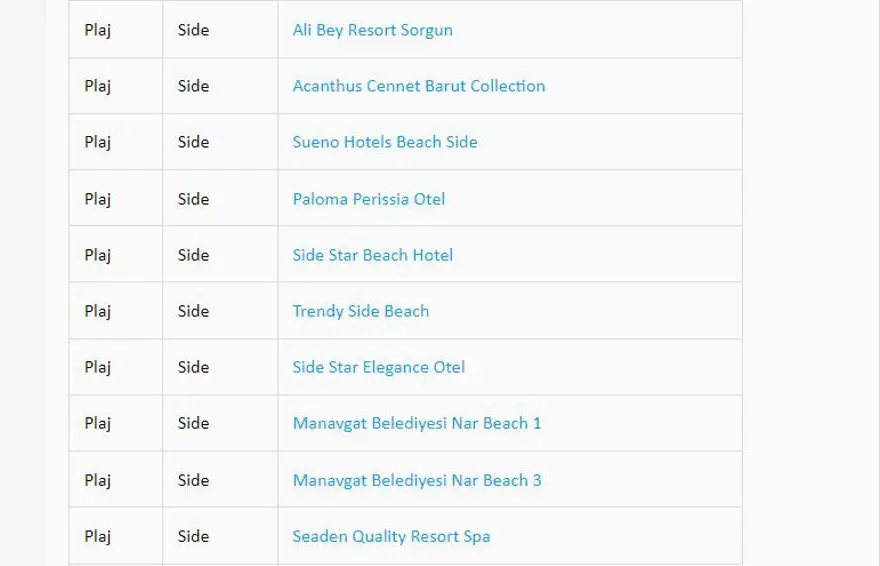Click Plaj cell in Nar Beach 3 row
This screenshot has height=566, width=880.
point(98,480)
